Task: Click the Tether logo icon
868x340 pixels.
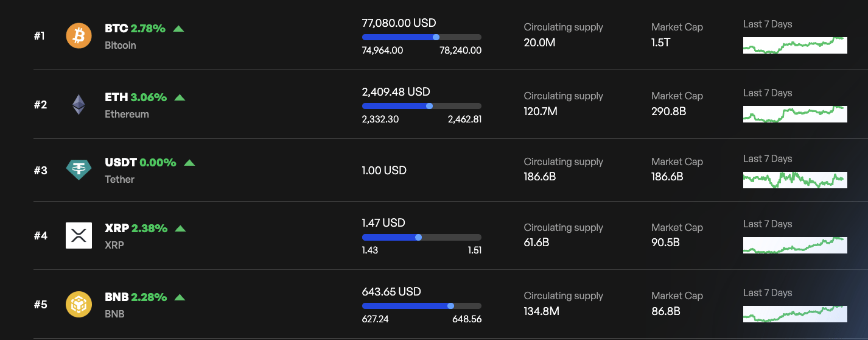Action: (x=79, y=170)
